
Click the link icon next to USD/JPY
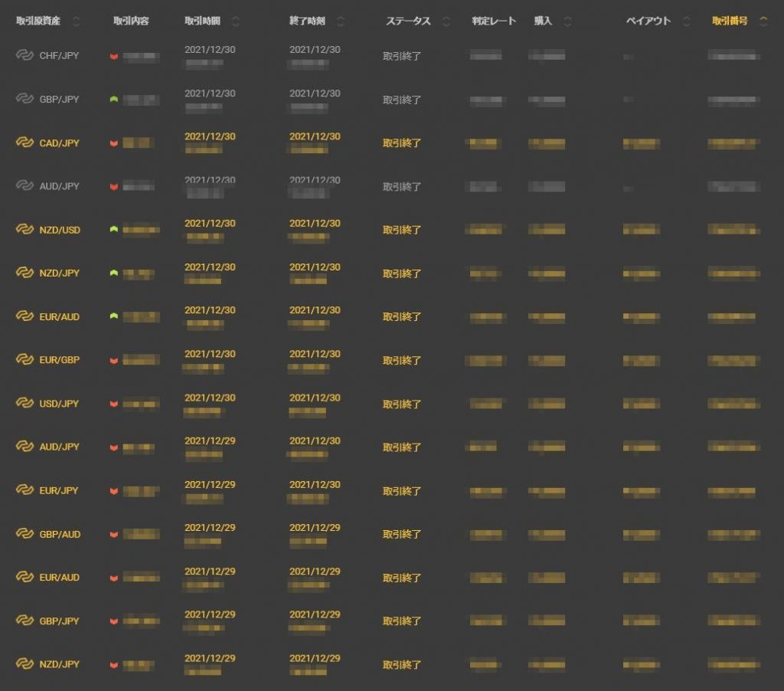click(24, 403)
